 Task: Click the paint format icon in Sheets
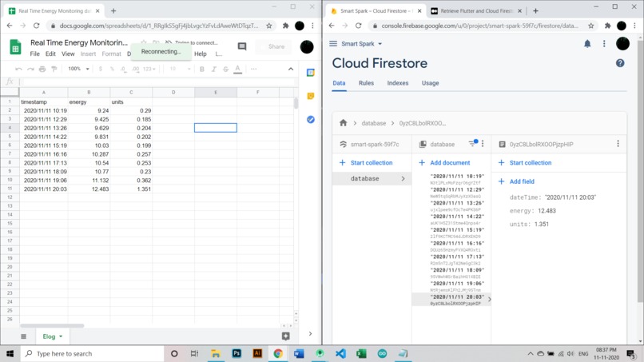pos(54,69)
